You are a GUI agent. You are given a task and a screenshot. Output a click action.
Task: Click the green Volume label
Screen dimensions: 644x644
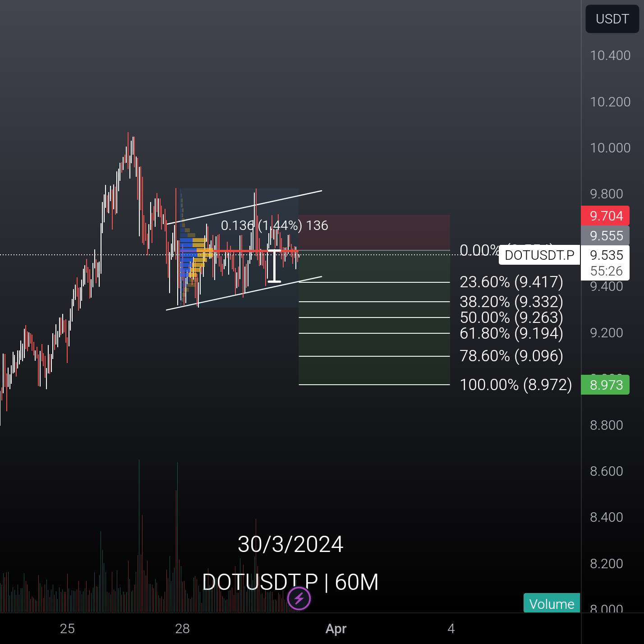tap(552, 603)
